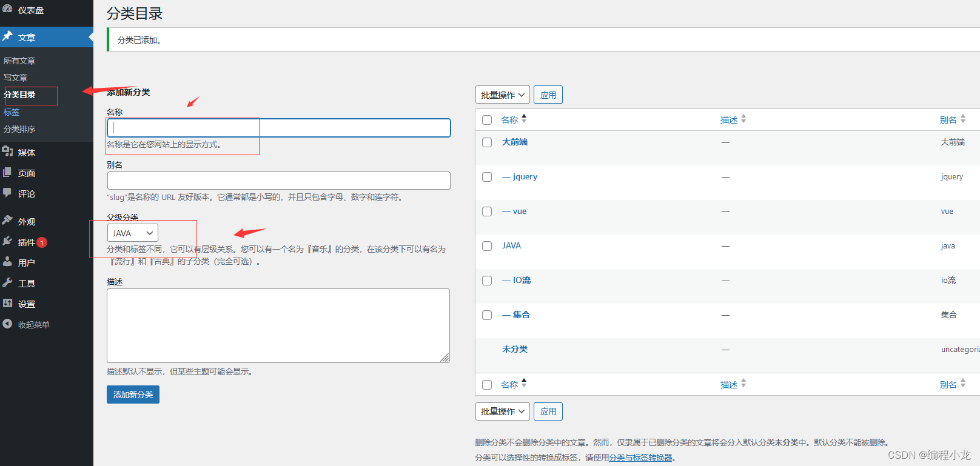
Task: Focus the 描述 description textarea
Action: [278, 325]
